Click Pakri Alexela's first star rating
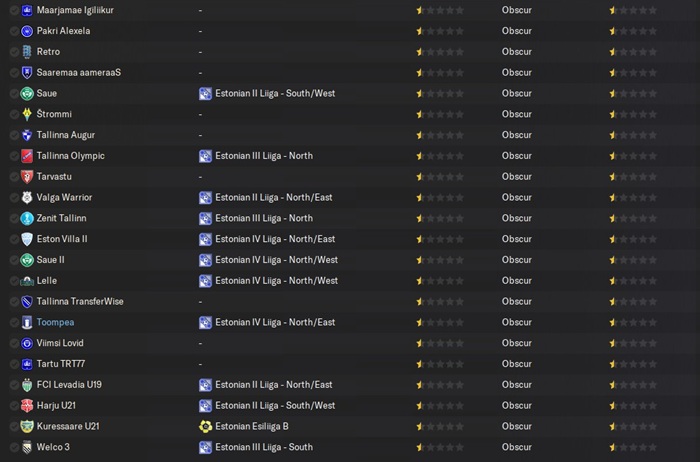700x462 pixels. click(420, 31)
